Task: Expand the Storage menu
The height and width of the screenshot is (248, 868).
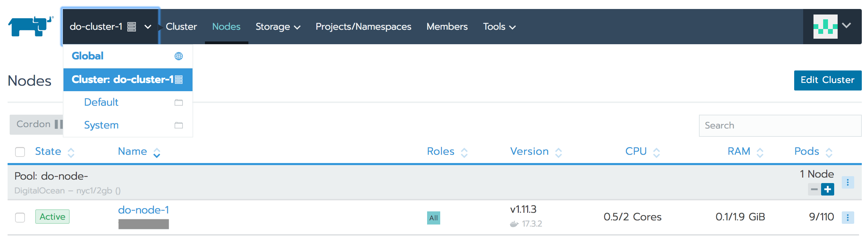Action: (278, 27)
